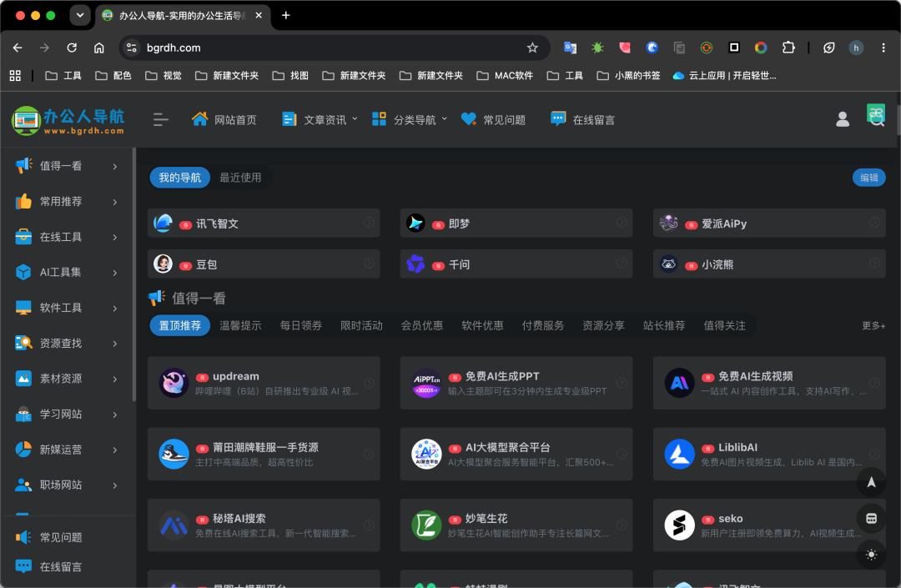Click the LiblibAI logo icon
This screenshot has height=588, width=901.
click(679, 455)
